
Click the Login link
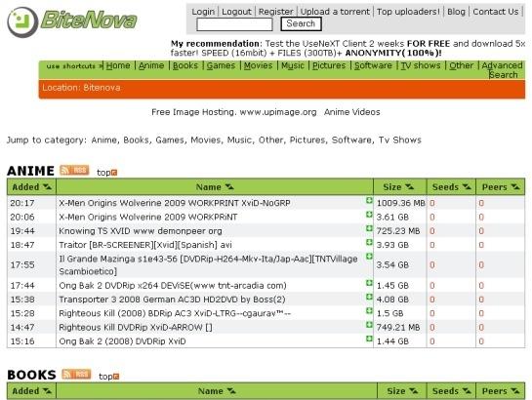[203, 12]
